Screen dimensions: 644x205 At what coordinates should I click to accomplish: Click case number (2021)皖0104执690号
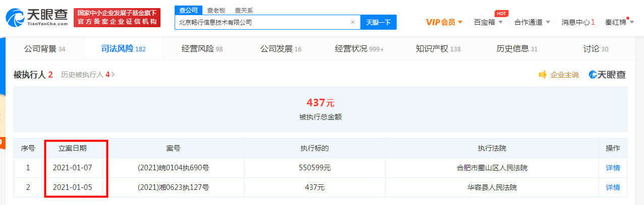173,168
